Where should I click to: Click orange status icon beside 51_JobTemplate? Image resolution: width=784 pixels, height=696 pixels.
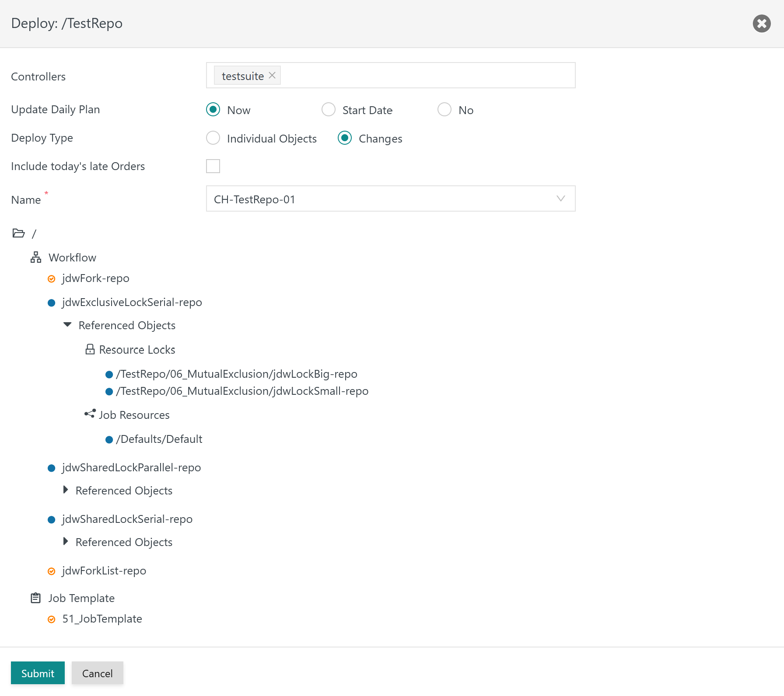[52, 619]
